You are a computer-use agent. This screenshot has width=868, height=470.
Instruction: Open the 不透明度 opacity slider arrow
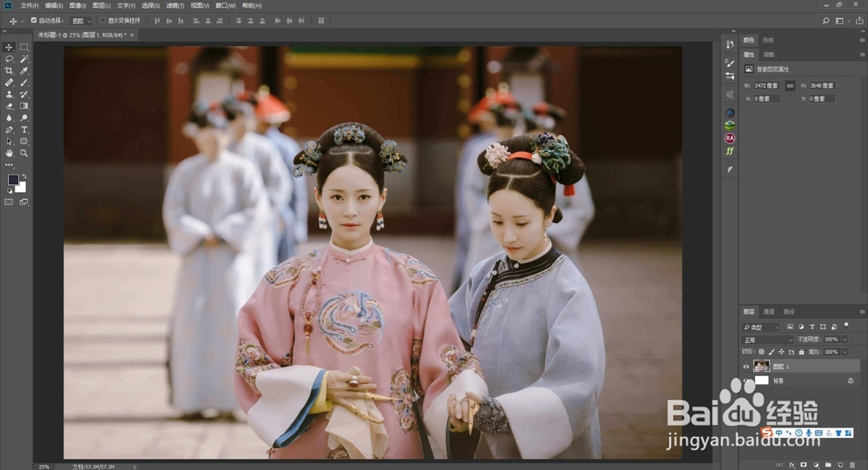(x=845, y=339)
